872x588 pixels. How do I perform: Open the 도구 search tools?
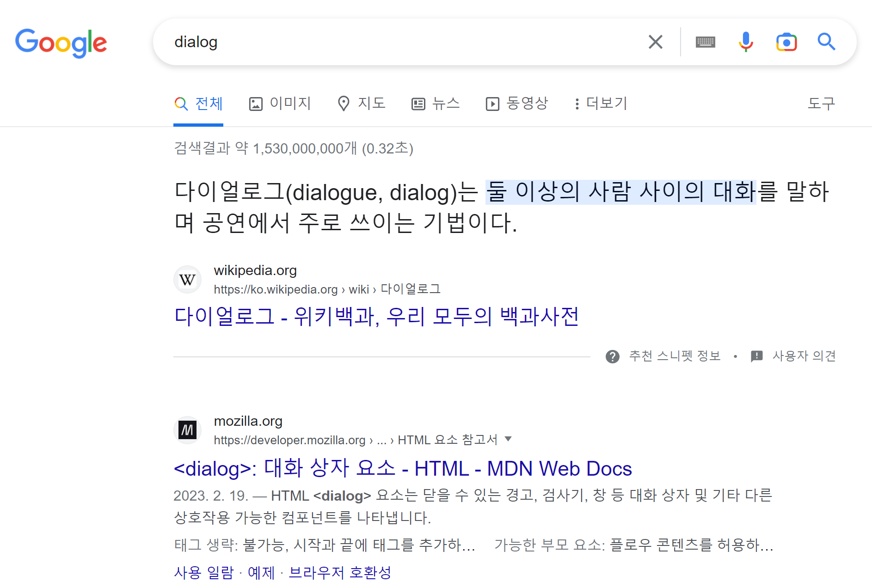coord(821,104)
